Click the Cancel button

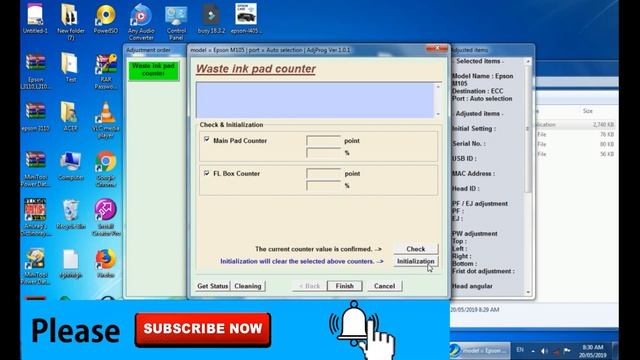(x=384, y=286)
